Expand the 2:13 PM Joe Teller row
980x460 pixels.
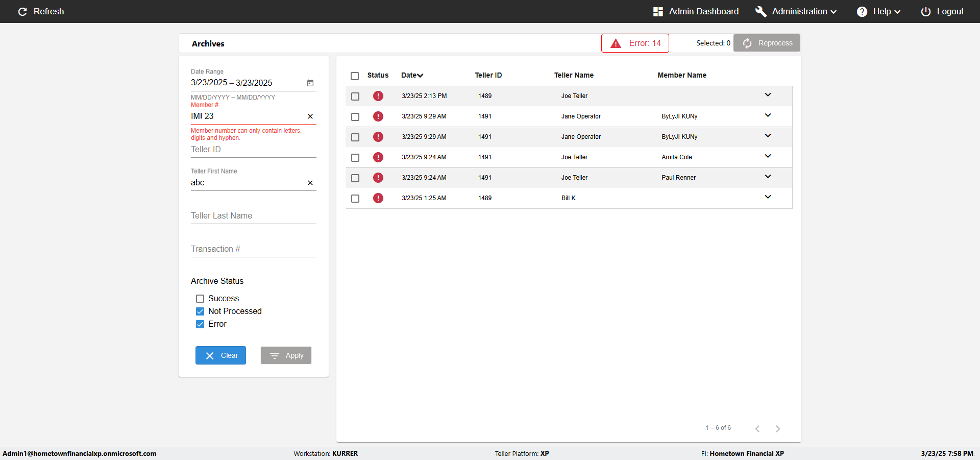[768, 95]
